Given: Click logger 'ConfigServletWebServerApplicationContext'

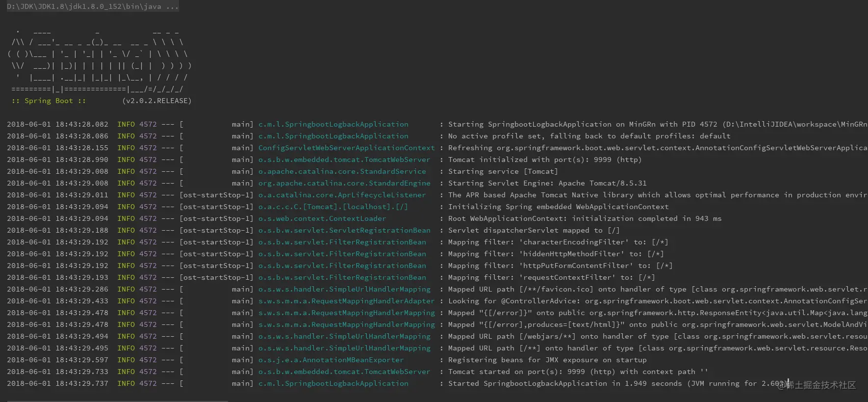Looking at the screenshot, I should pyautogui.click(x=347, y=148).
